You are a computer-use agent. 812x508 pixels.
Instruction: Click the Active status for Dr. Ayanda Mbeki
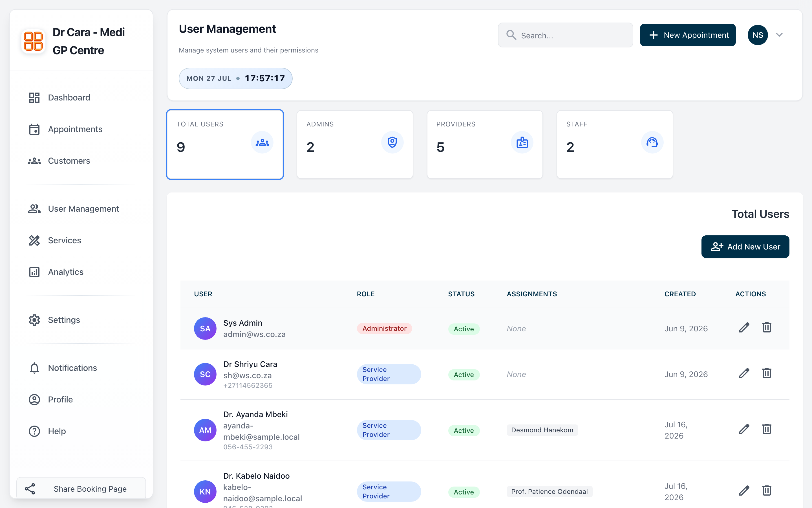pyautogui.click(x=464, y=430)
